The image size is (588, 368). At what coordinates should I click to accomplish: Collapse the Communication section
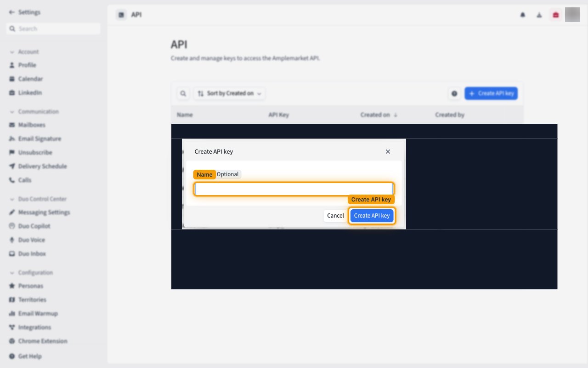pyautogui.click(x=12, y=112)
